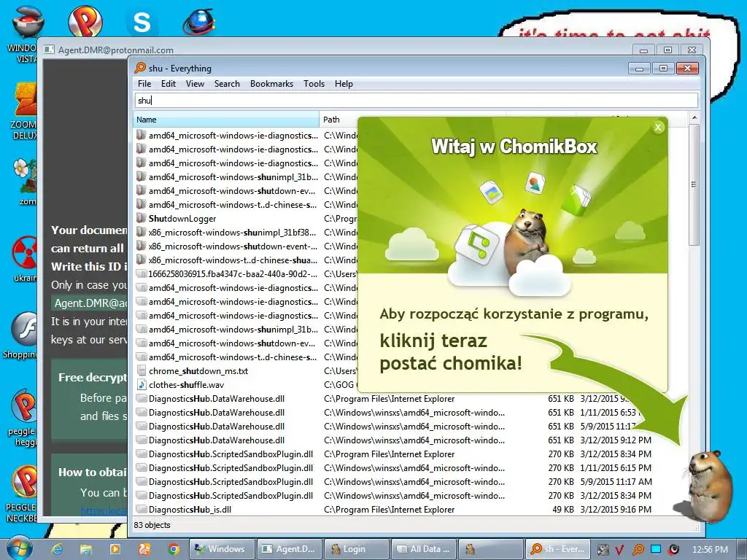The width and height of the screenshot is (747, 560).
Task: Switch to the 'All Data ...' taskbar button
Action: pos(424,549)
